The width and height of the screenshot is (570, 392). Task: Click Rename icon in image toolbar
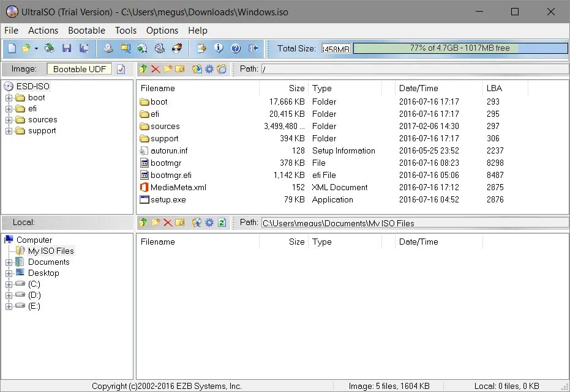coord(180,69)
